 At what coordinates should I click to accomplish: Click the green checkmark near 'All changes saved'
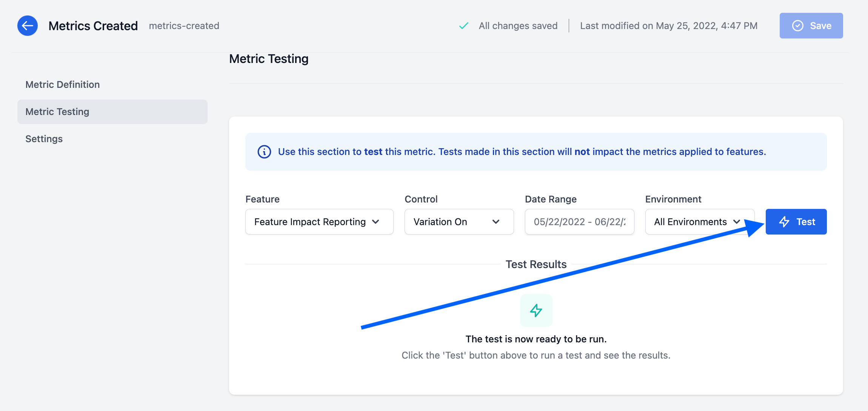(x=463, y=26)
